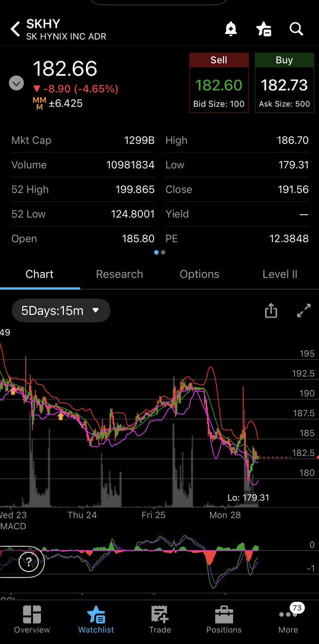This screenshot has width=319, height=644.
Task: Tap the Lo: 179.31 chart label
Action: coord(248,498)
